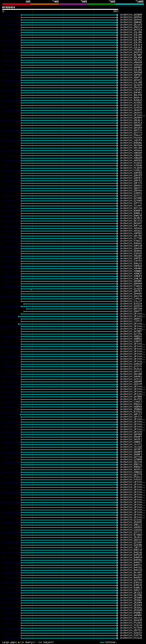This screenshot has height=644, width=146.
Task: Click the cyan ~100% identity legend segment
Action: coord(130,4)
